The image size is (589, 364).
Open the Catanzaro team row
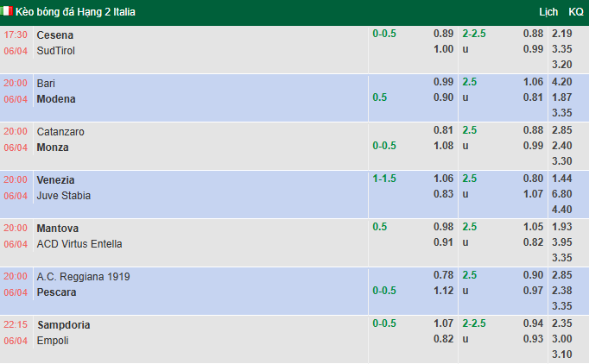60,131
